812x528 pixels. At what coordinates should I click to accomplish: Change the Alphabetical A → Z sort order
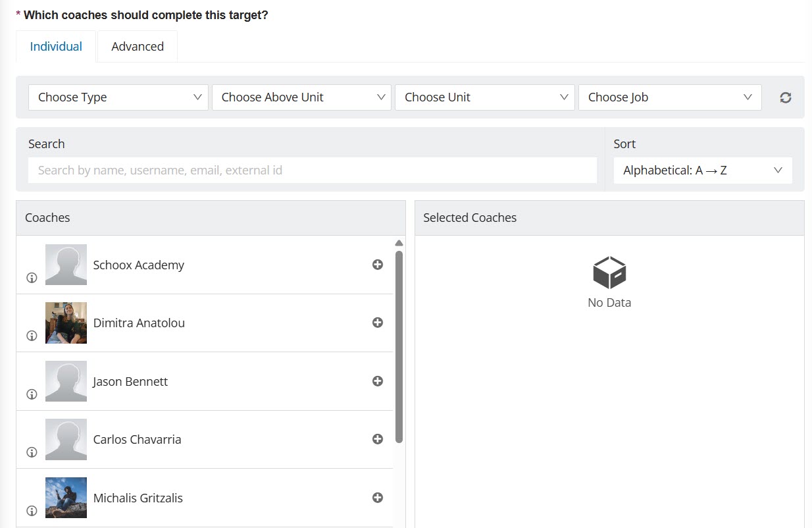(x=702, y=171)
